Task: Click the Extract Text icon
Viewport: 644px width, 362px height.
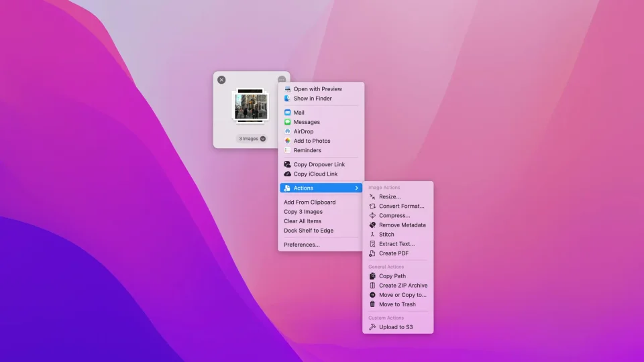Action: pyautogui.click(x=372, y=244)
